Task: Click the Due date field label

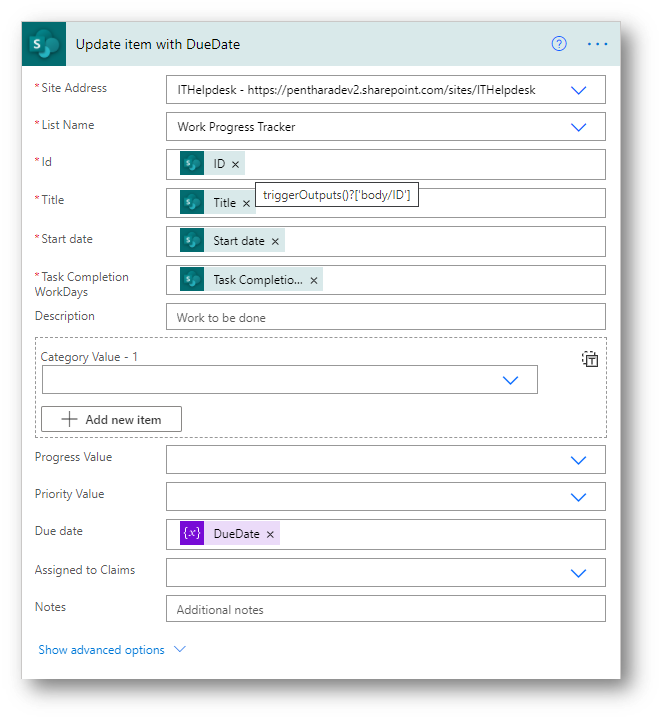Action: click(59, 531)
